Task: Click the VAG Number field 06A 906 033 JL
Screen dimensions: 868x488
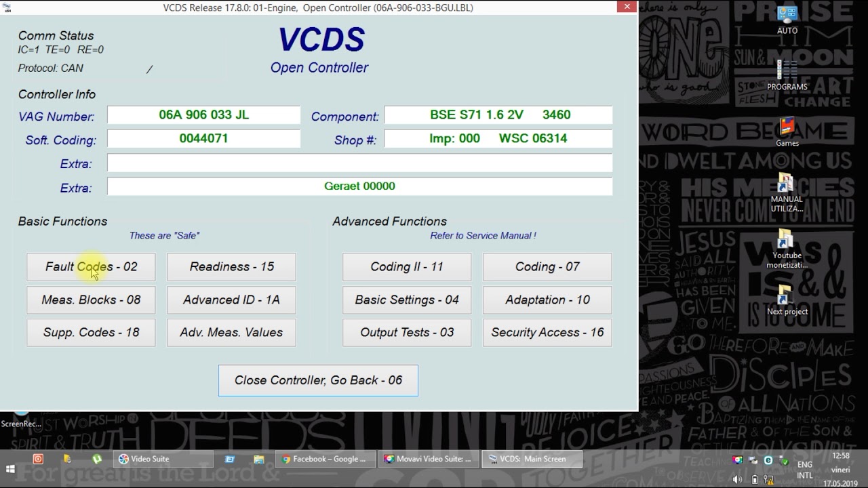Action: click(x=203, y=115)
